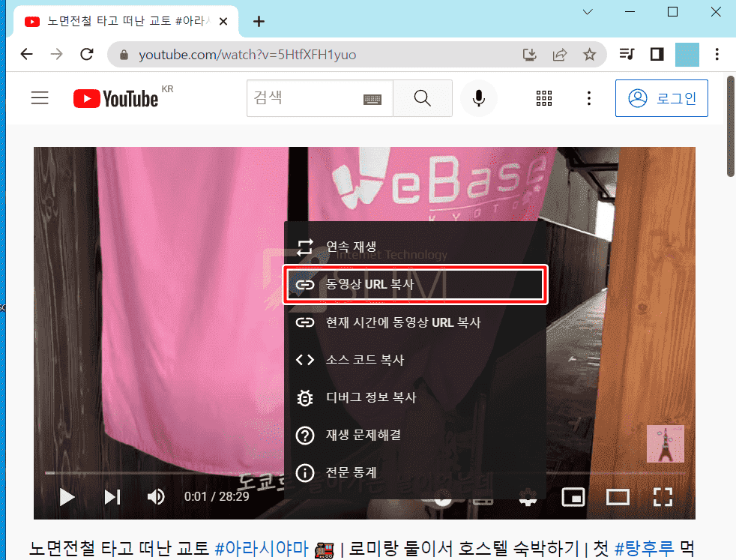Click the 로그인 sign-in button
Viewport: 736px width, 560px height.
661,98
